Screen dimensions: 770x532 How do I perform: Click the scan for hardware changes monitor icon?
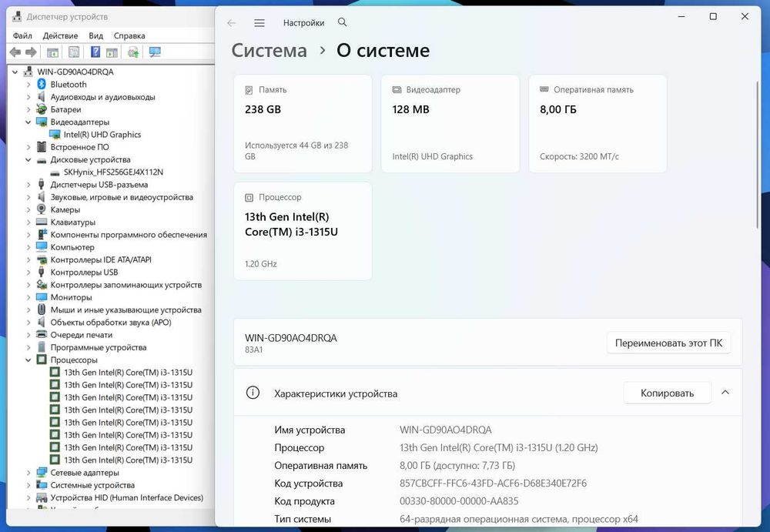click(x=155, y=52)
